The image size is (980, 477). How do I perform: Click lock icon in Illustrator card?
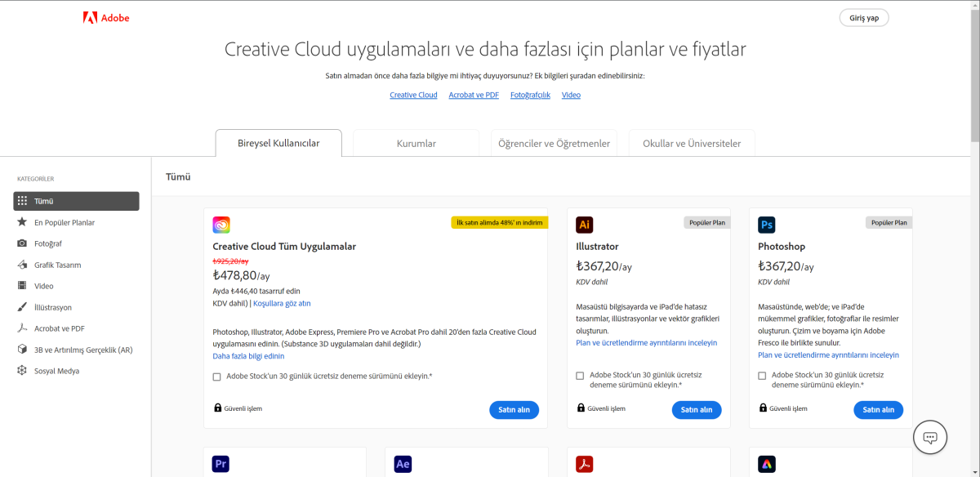pos(581,408)
